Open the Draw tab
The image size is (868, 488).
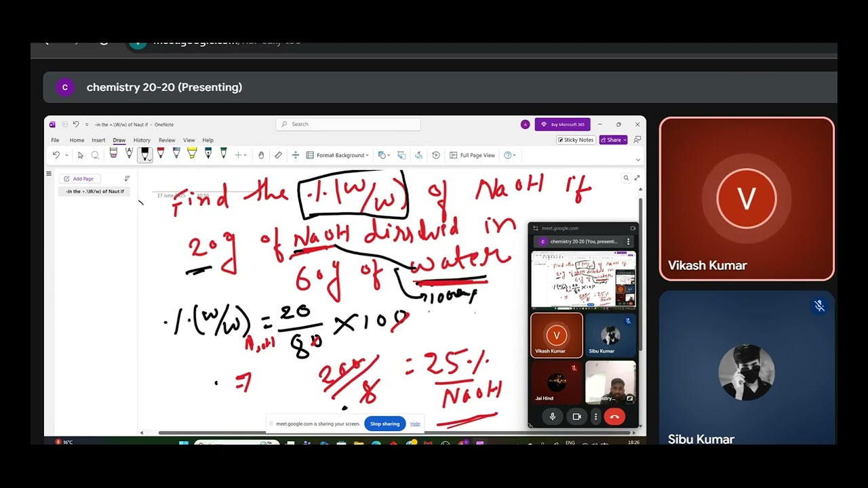(119, 140)
